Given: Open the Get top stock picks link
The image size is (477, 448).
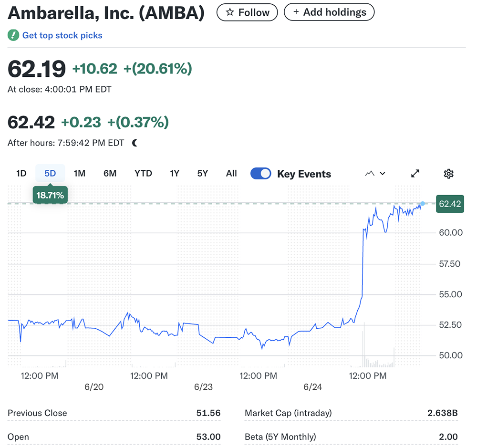Looking at the screenshot, I should [62, 35].
